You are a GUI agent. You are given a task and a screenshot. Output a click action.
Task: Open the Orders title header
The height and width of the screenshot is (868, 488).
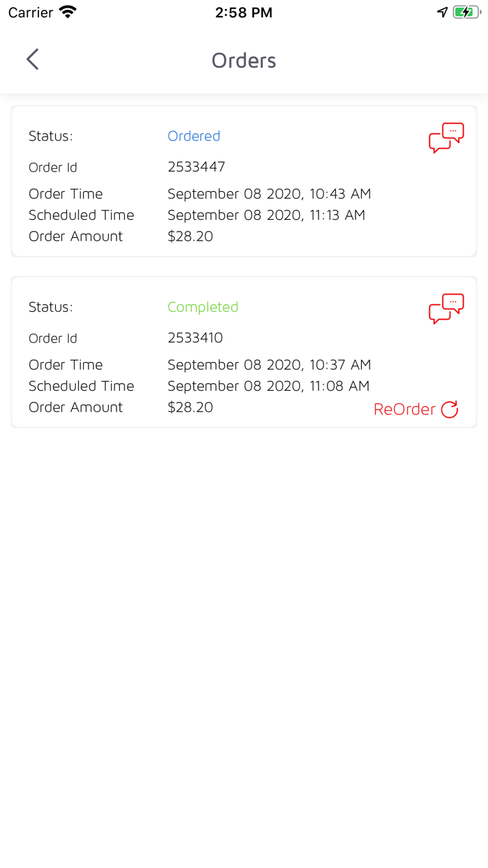[243, 61]
